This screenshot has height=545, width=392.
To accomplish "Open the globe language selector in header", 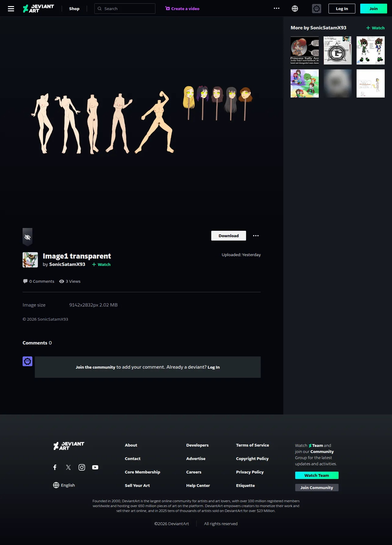I will coord(295,9).
